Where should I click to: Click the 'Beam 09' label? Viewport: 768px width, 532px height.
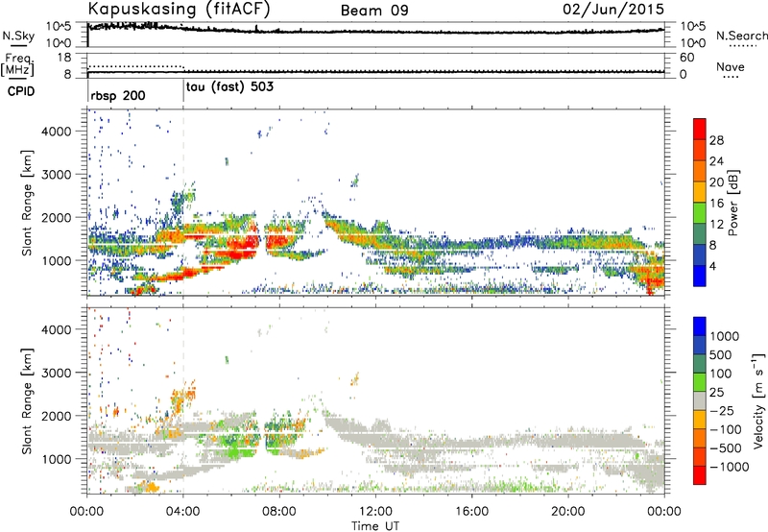(374, 11)
